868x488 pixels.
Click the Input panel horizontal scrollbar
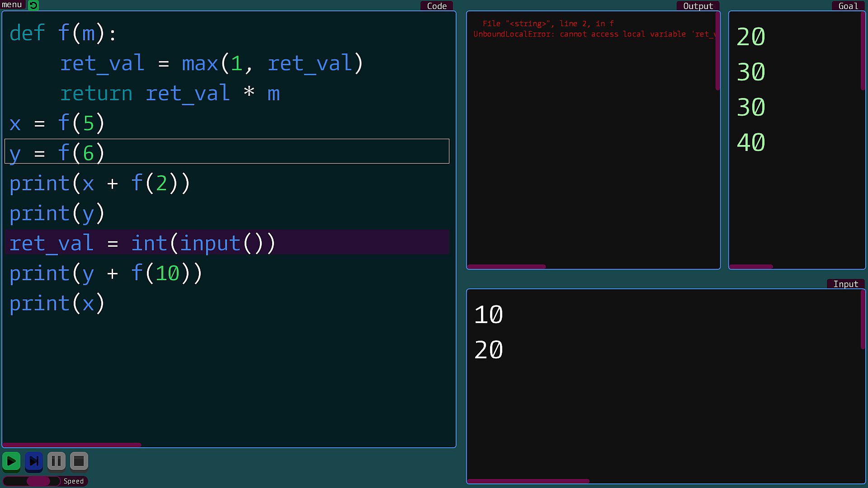tap(528, 481)
